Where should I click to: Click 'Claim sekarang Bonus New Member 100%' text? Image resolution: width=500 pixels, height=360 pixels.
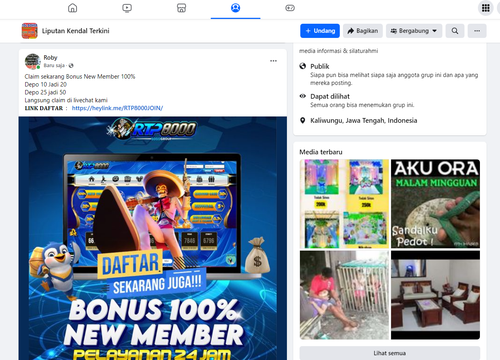tap(80, 77)
